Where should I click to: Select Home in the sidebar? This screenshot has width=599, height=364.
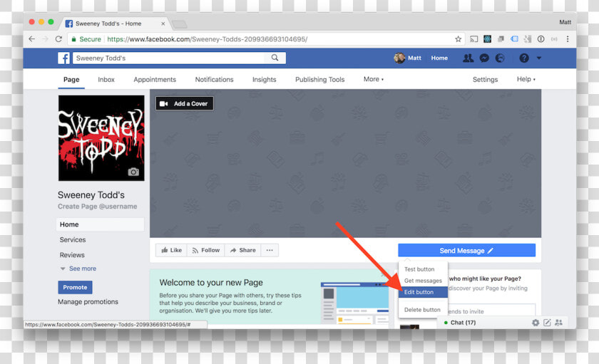click(x=100, y=224)
